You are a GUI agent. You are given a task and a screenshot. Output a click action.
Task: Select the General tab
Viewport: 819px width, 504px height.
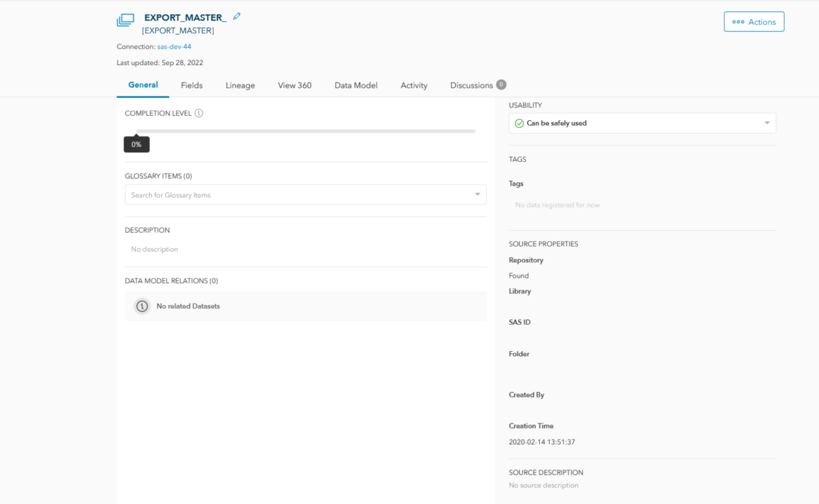point(143,84)
